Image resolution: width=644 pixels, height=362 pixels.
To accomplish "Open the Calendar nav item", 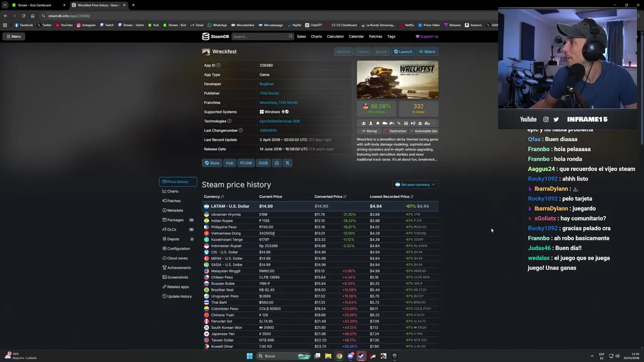I will click(x=356, y=36).
